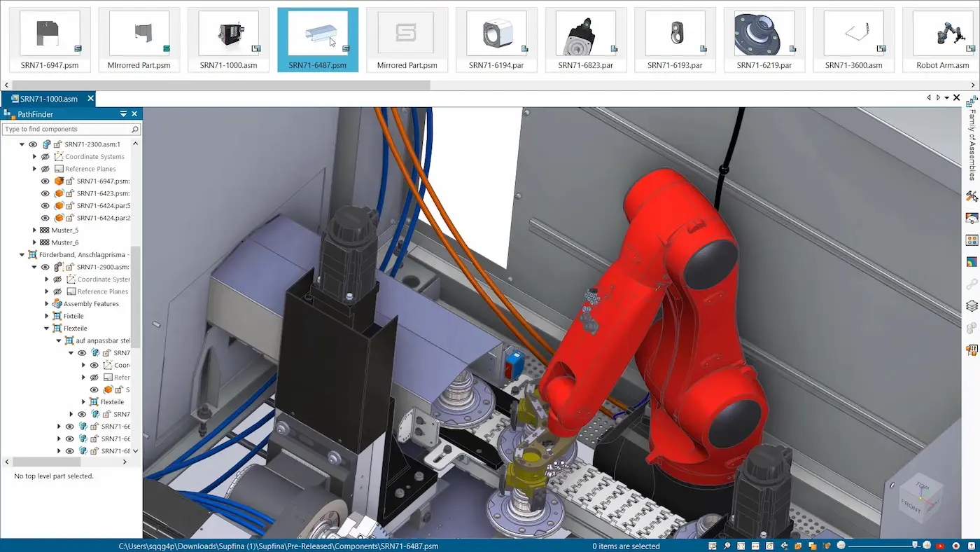Expand the Fixteile group
Image resolution: width=980 pixels, height=552 pixels.
tap(47, 316)
